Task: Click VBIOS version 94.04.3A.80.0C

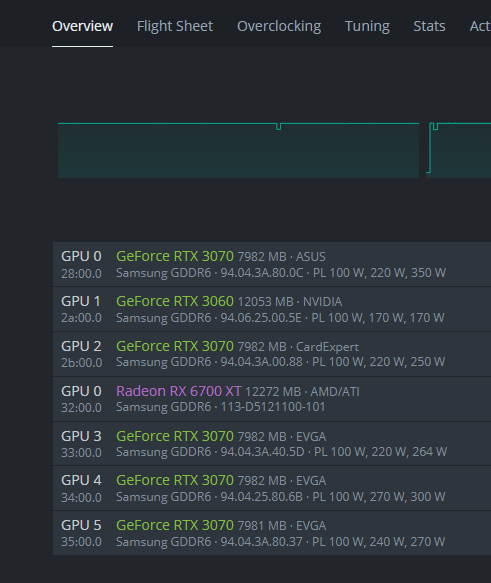Action: [262, 273]
